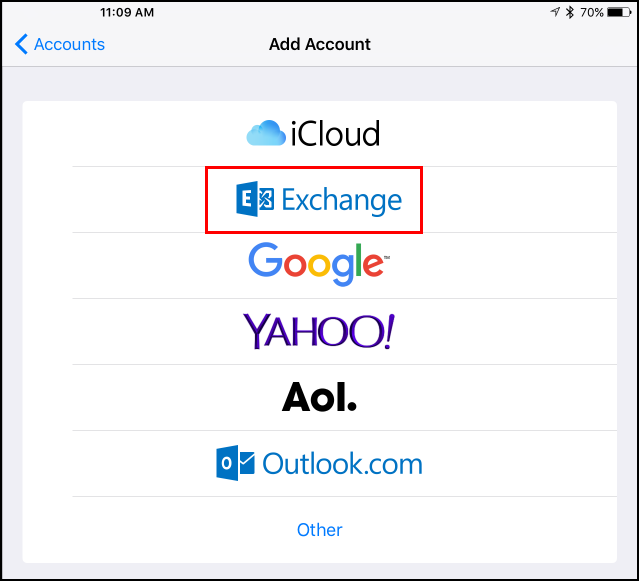Pick the Exchange account label

[x=342, y=200]
